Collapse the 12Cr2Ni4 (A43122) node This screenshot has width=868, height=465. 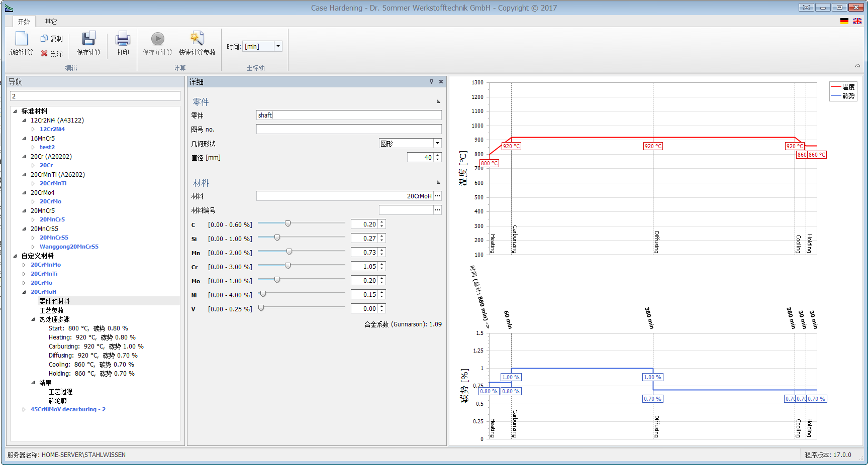point(24,121)
